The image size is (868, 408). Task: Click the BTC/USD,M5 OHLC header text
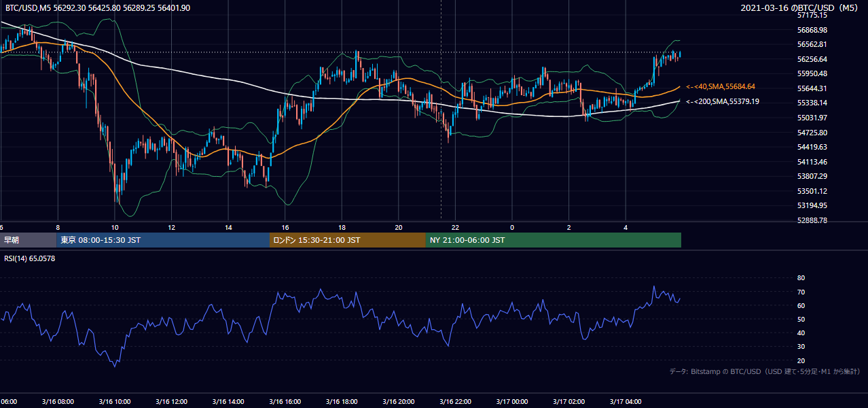pos(98,7)
